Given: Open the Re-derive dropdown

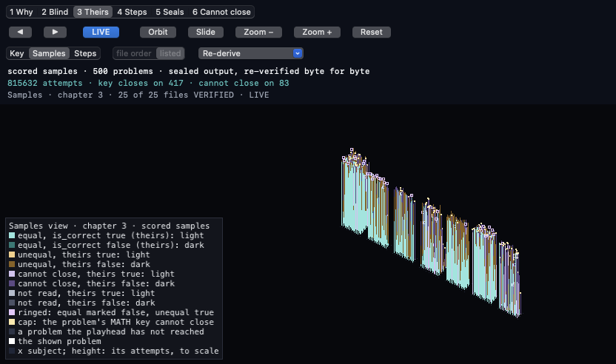Looking at the screenshot, I should tap(251, 53).
